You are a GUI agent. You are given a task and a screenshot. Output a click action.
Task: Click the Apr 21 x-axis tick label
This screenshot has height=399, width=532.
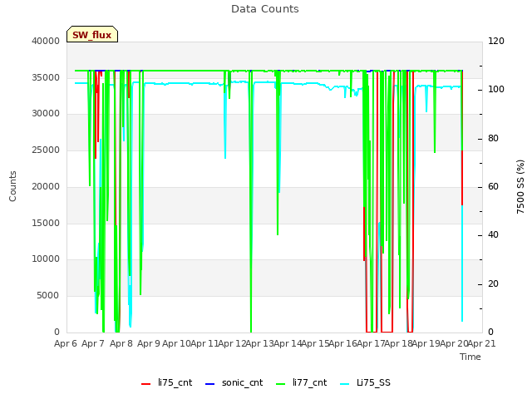(482, 343)
